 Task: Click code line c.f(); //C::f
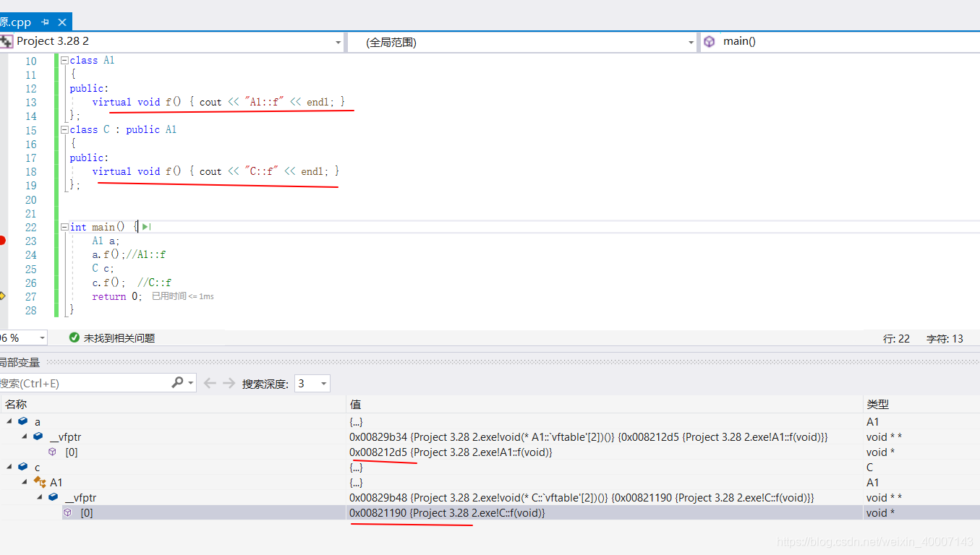(132, 283)
